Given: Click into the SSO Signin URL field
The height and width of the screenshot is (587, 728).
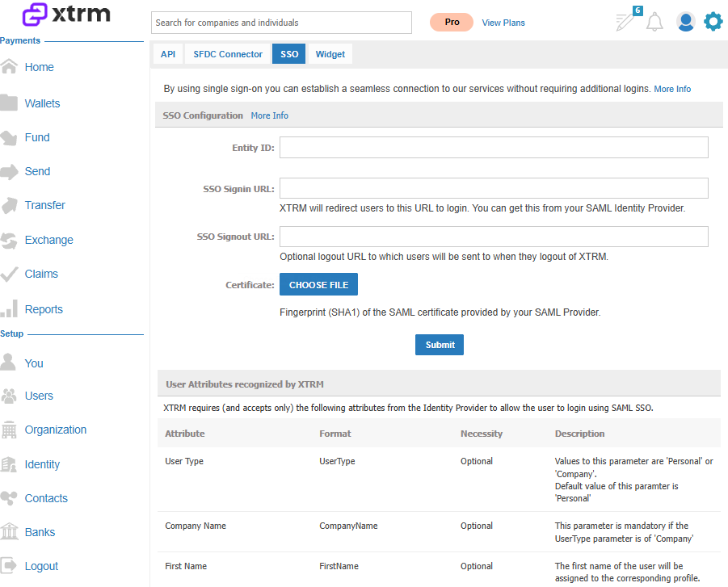Looking at the screenshot, I should [494, 188].
